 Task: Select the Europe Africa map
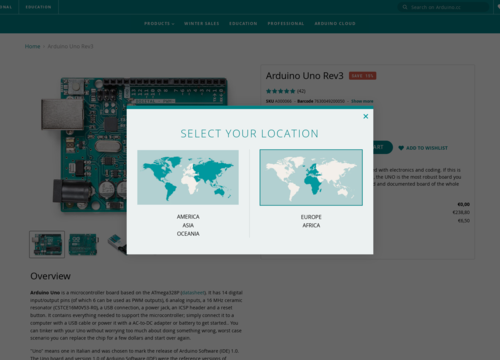tap(311, 177)
